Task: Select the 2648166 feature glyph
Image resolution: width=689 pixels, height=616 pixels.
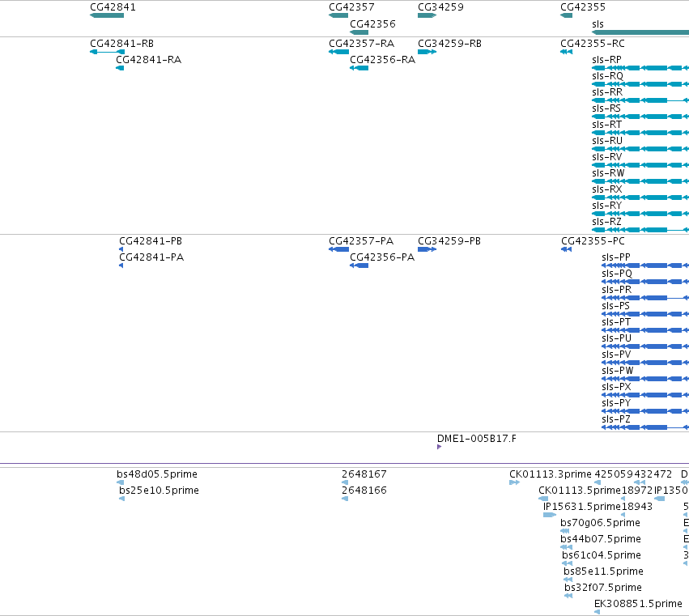Action: (345, 499)
